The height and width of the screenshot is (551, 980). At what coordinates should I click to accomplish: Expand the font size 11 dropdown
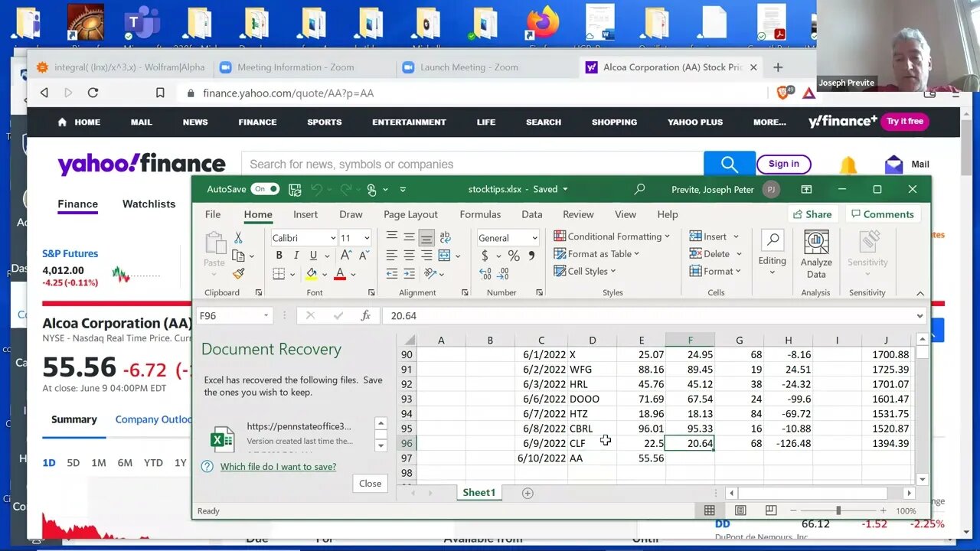367,238
